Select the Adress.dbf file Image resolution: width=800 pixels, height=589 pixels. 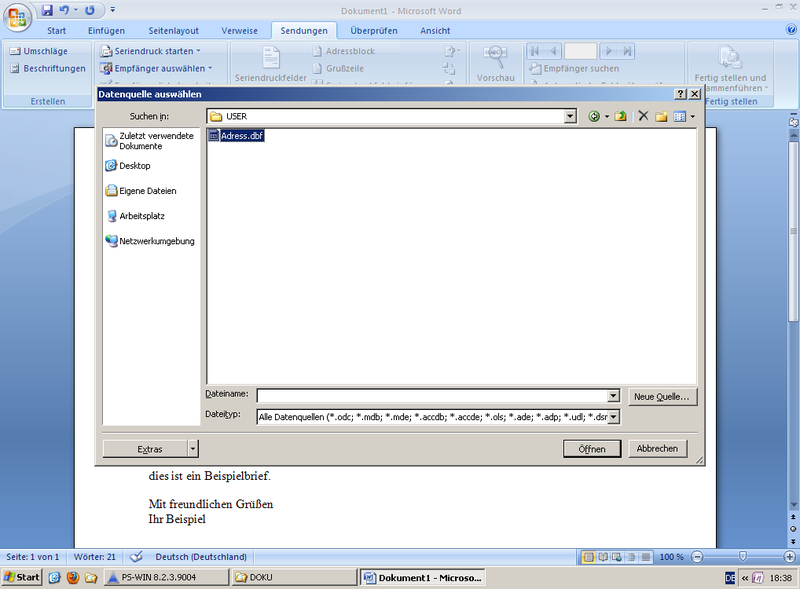236,136
